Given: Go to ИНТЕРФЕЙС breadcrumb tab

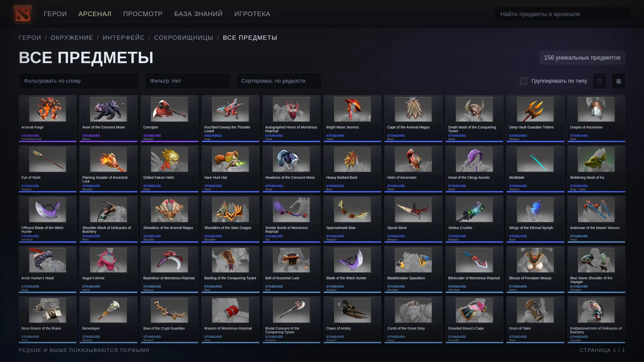Looking at the screenshot, I should 123,38.
